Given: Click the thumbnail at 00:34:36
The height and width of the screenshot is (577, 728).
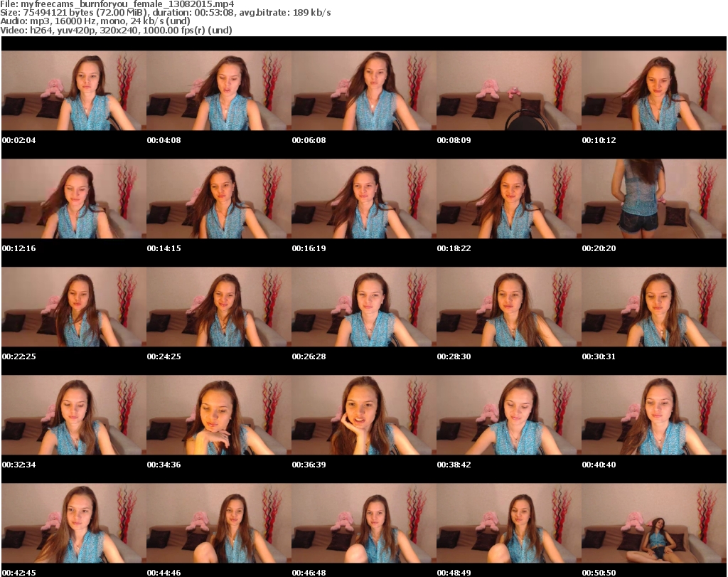Looking at the screenshot, I should 219,415.
